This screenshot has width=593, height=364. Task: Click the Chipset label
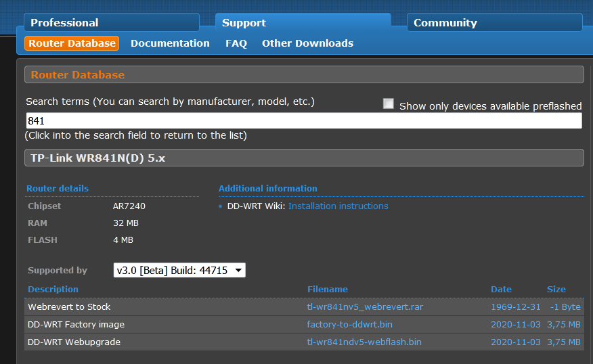(x=44, y=206)
